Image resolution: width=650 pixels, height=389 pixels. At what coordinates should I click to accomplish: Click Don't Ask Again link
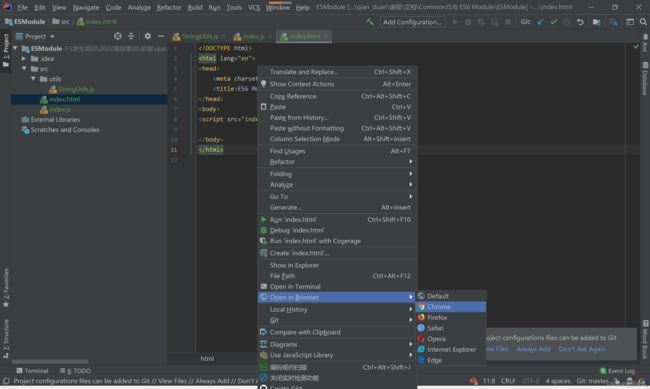[582, 349]
